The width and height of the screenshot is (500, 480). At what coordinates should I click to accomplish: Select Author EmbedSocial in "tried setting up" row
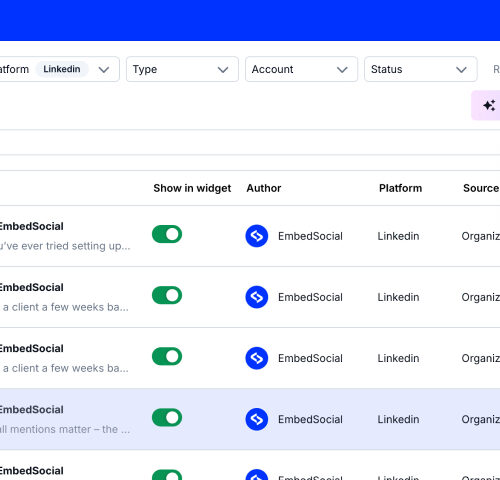coord(310,236)
